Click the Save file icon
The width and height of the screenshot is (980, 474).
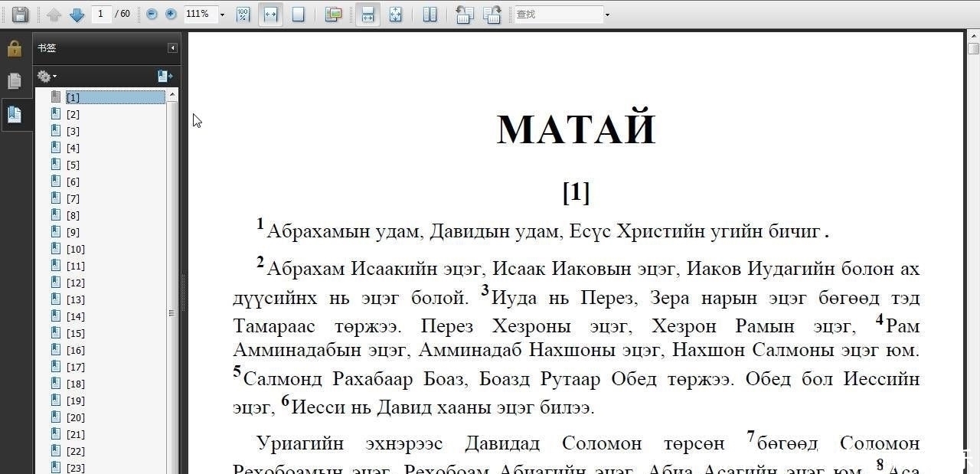click(20, 14)
